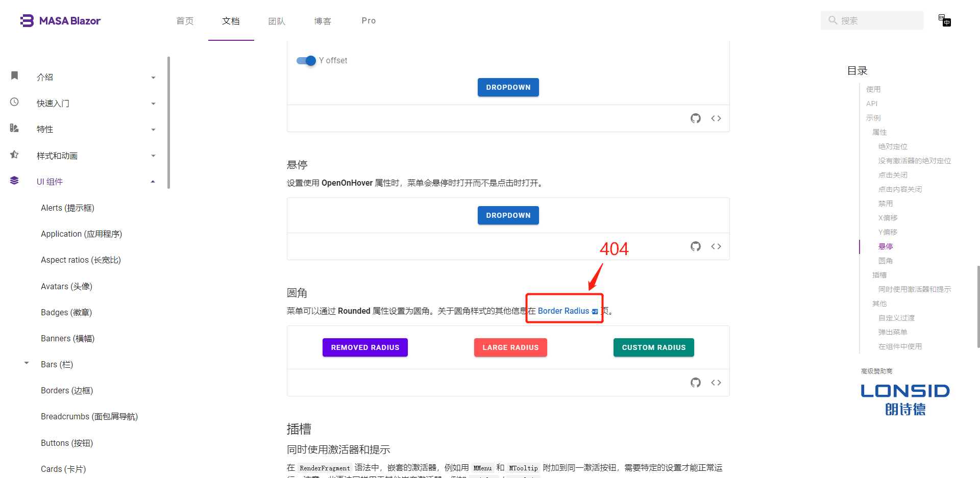
Task: Click the magnifier icon in the search box
Action: click(x=832, y=20)
